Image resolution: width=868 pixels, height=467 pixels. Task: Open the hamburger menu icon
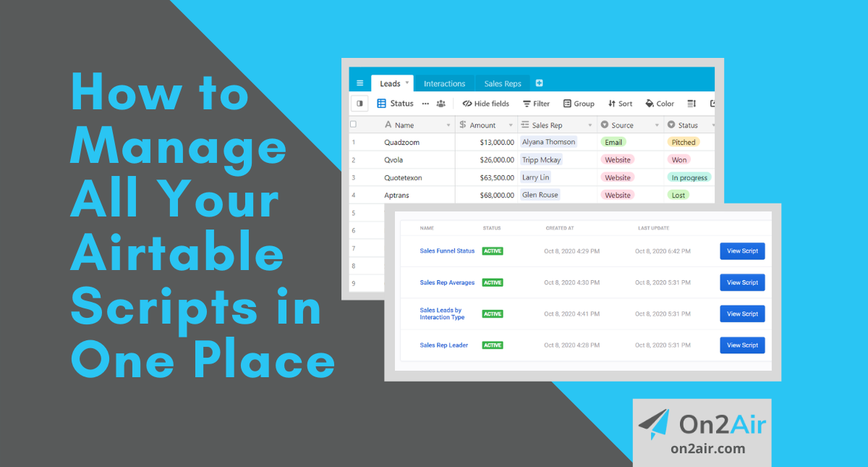click(x=359, y=82)
